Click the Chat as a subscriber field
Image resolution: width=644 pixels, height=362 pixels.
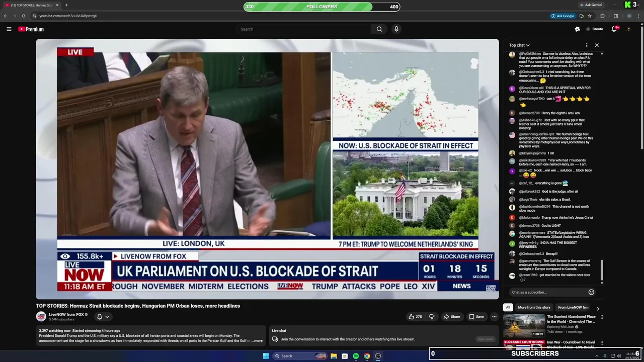click(547, 292)
